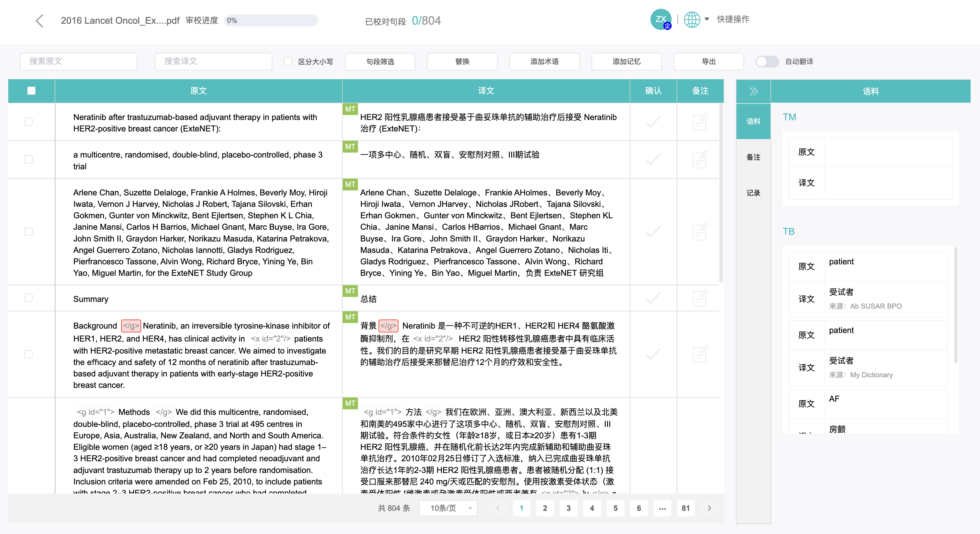Confirm the Summary segment checkmark
Screen dimensions: 980x534
point(653,298)
